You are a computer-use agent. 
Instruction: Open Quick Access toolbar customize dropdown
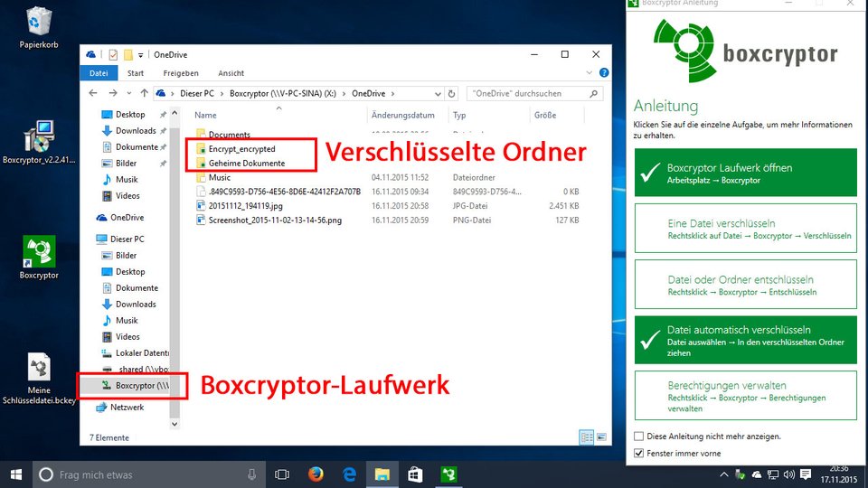[141, 55]
